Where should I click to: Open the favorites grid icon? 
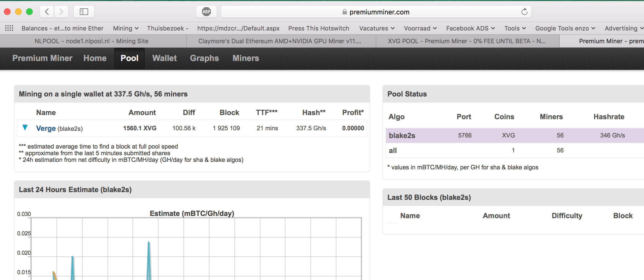click(x=9, y=28)
